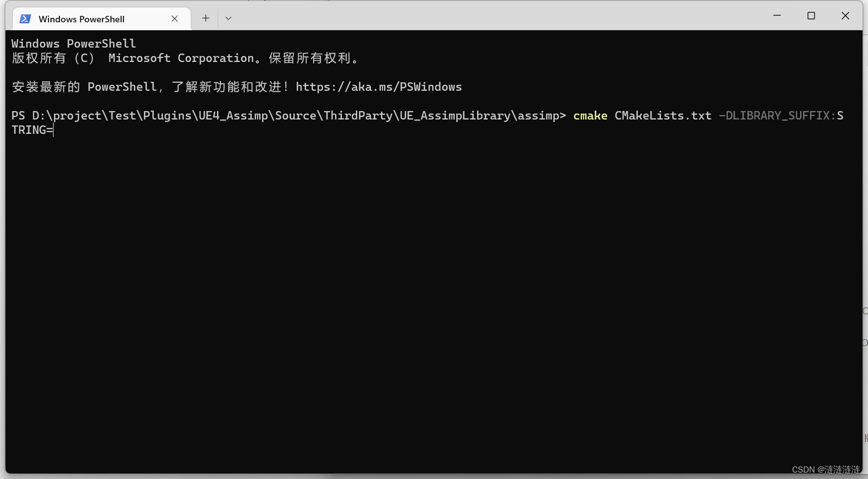Click the PowerShell icon in the tab

[x=25, y=19]
